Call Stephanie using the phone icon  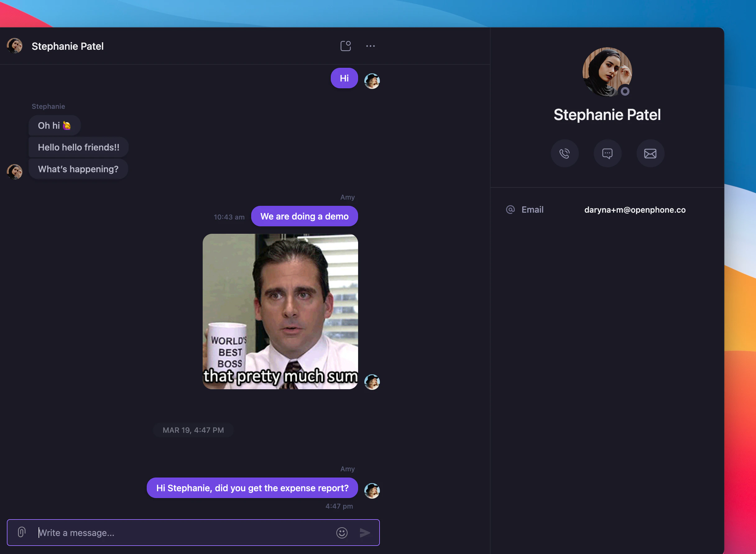click(565, 153)
